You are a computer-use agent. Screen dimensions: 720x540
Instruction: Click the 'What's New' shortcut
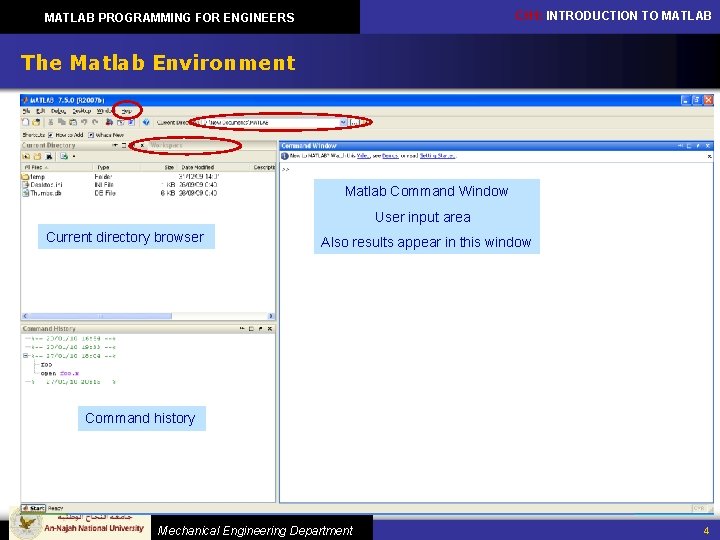106,135
